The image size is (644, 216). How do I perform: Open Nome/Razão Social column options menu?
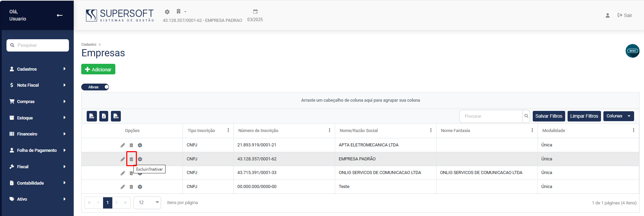[431, 130]
